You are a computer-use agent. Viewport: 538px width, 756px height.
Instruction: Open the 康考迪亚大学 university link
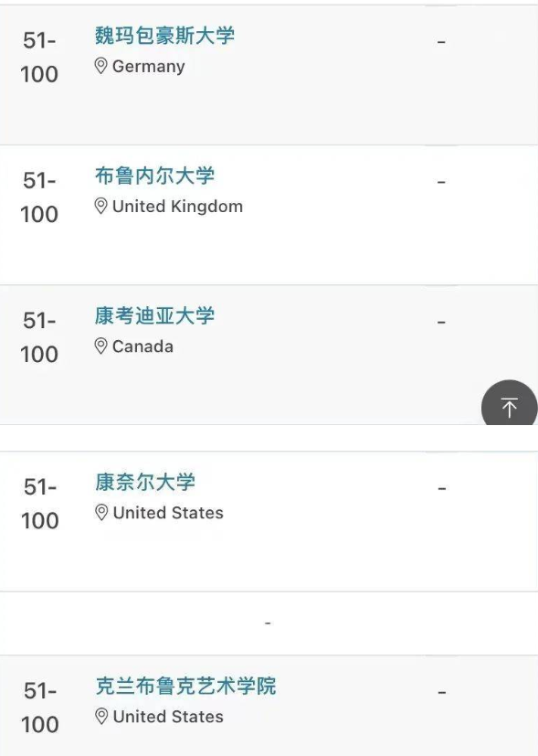[x=154, y=315]
